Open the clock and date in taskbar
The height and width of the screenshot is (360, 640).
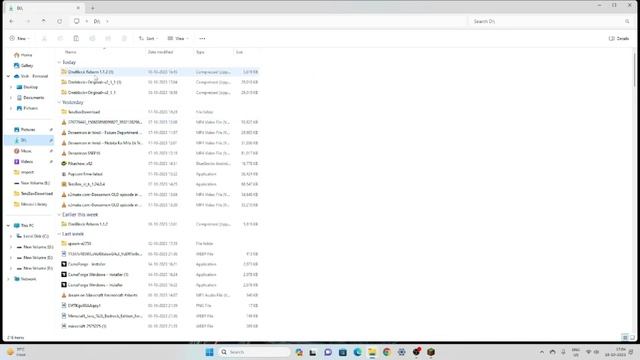coord(616,352)
